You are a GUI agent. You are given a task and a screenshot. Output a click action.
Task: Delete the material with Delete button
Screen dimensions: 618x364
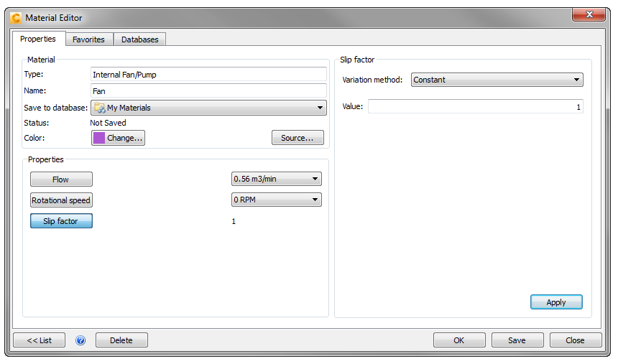[121, 340]
